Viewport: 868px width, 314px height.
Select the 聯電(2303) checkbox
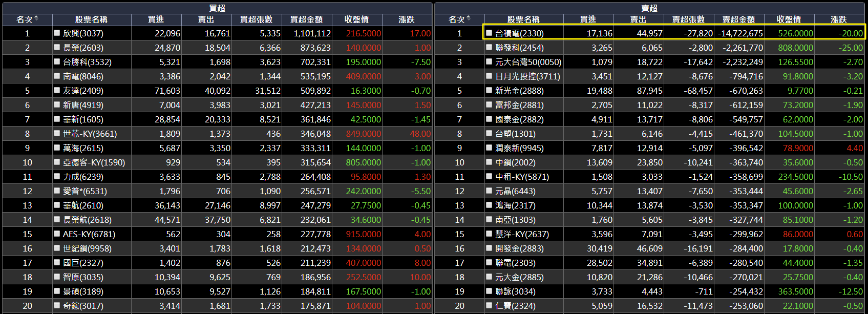(489, 262)
